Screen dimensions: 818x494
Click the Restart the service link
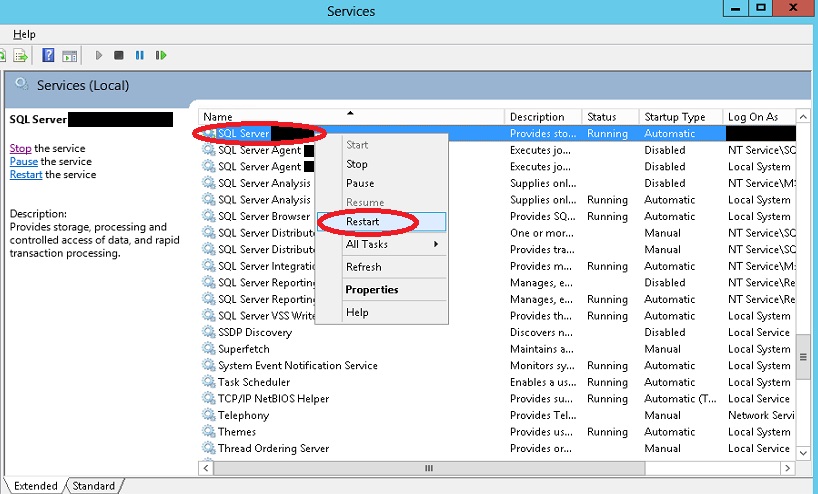coord(26,174)
